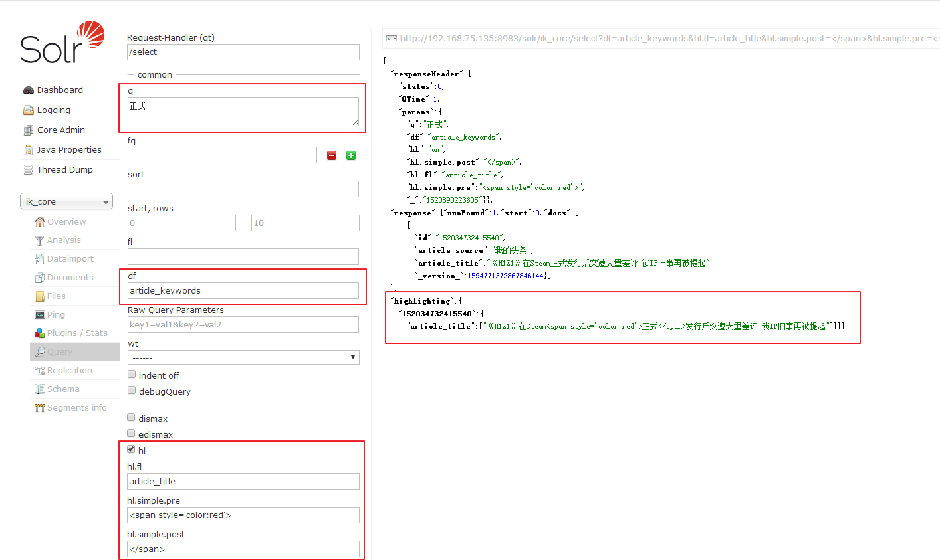Toggle the indent off checkbox
Viewport: 940px width, 560px height.
pyautogui.click(x=132, y=375)
